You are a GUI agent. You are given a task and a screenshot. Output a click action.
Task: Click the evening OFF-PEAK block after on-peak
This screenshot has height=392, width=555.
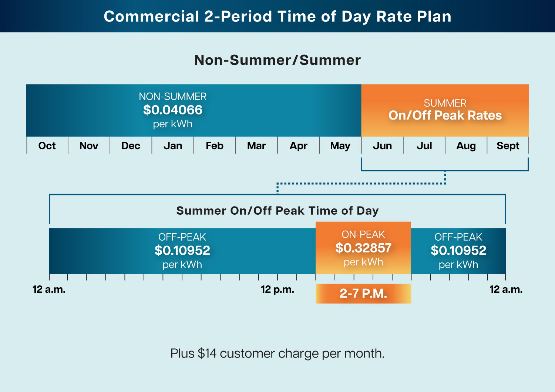click(x=458, y=251)
